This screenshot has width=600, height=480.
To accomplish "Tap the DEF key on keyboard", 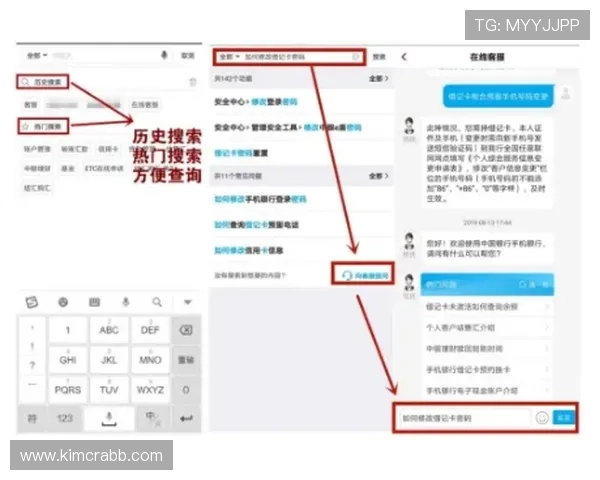I will 150,330.
